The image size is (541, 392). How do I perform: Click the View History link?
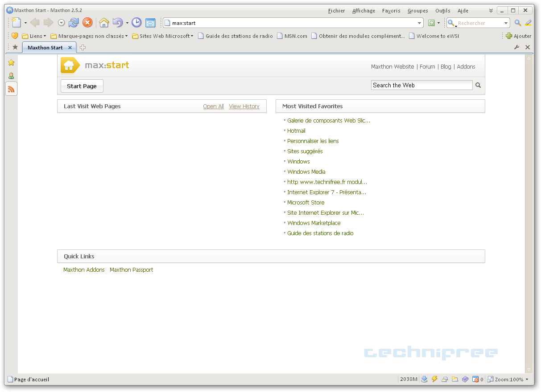pyautogui.click(x=244, y=106)
